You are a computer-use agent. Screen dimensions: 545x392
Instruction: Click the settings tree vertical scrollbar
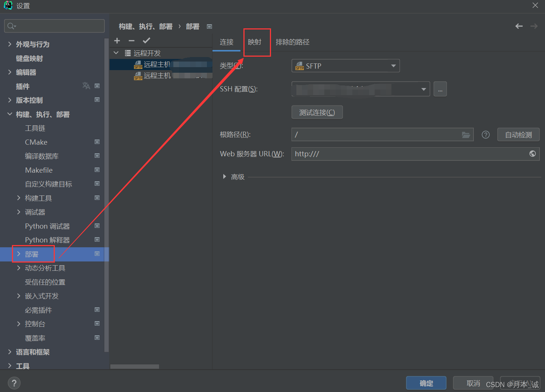(107, 195)
